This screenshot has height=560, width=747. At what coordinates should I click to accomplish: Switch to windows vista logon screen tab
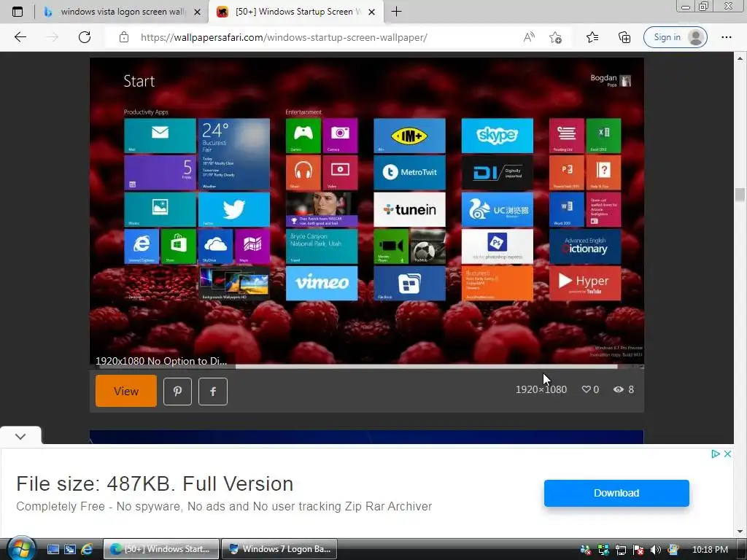point(122,12)
